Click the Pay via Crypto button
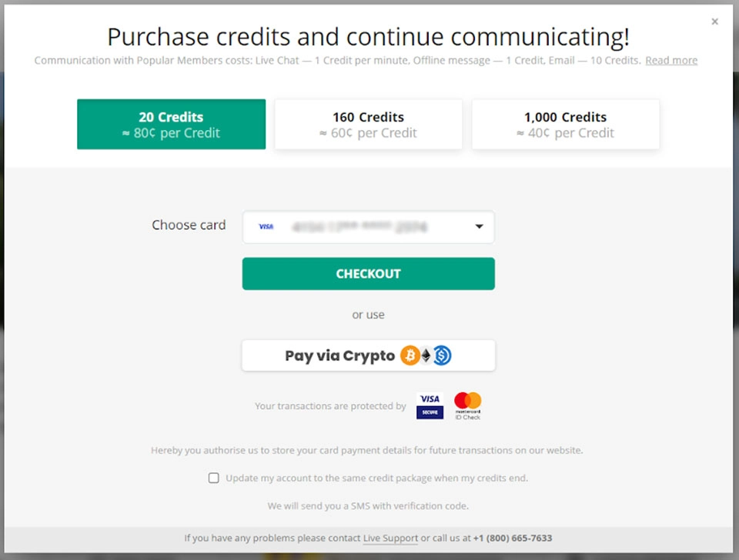Viewport: 739px width, 560px height. point(368,355)
